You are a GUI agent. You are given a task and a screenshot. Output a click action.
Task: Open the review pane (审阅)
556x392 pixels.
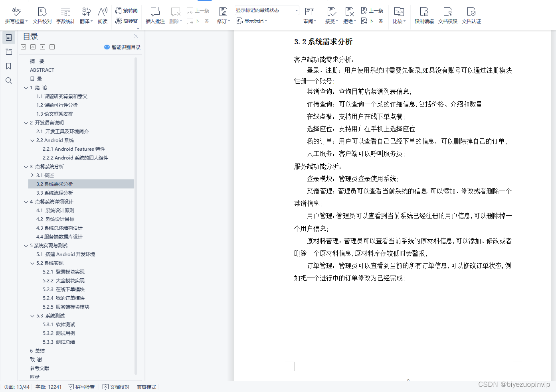(310, 15)
